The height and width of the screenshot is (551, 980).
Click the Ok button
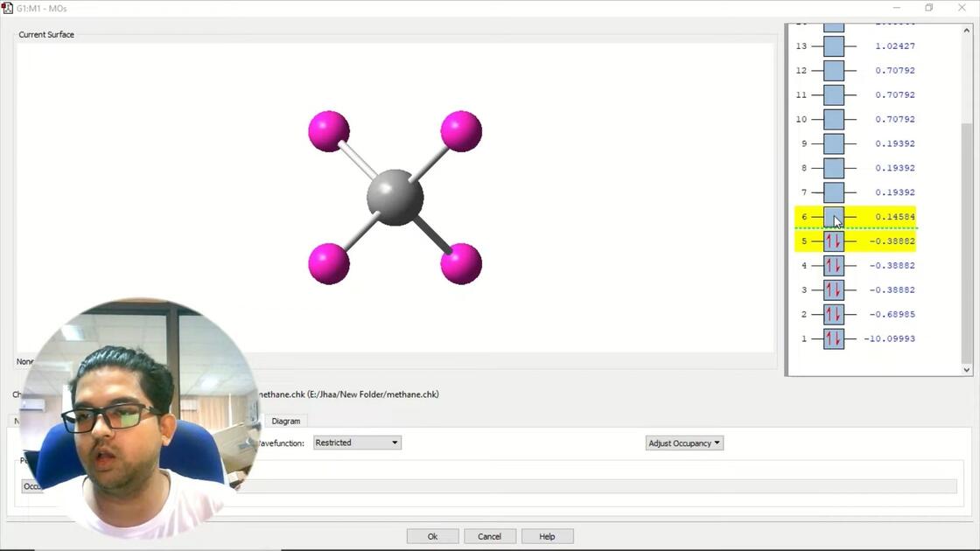tap(432, 537)
